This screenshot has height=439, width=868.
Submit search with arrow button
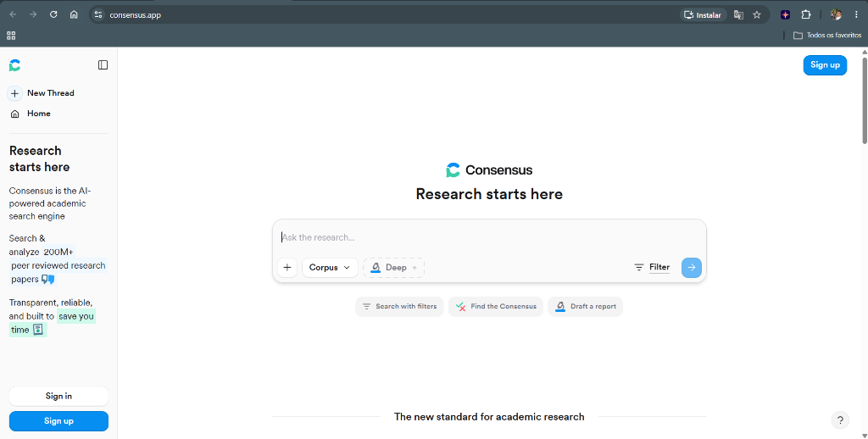tap(692, 268)
